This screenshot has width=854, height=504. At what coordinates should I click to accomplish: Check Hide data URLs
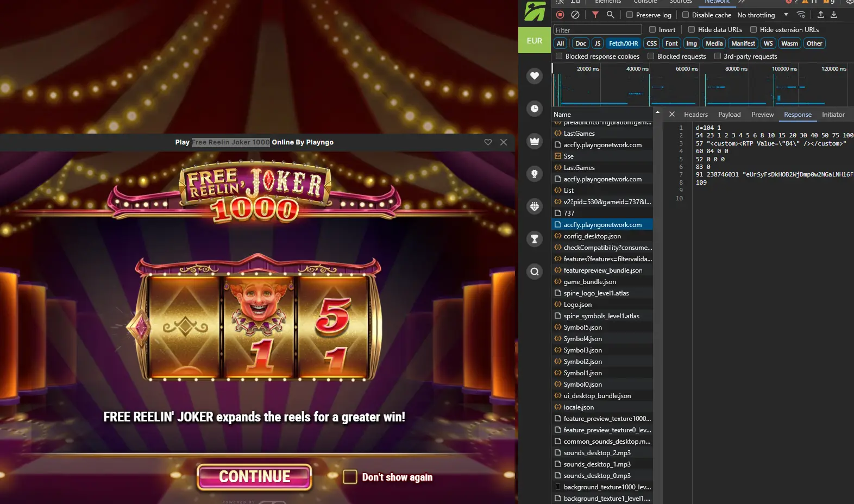coord(692,29)
